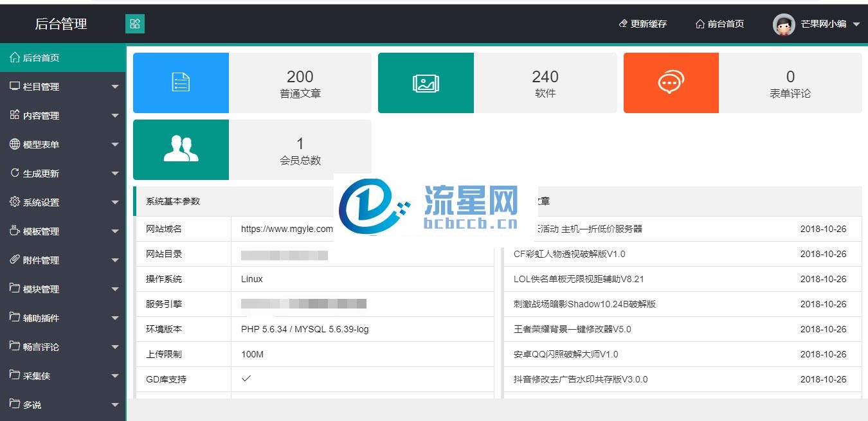Screen dimensions: 868x421
Task: Click the GD库支持 checkmark
Action: [x=246, y=379]
